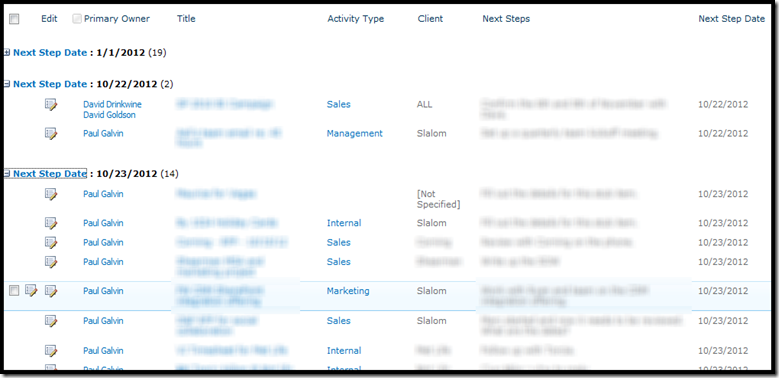
Task: Click edit icon for Paul Galvin Management row
Action: click(x=51, y=134)
